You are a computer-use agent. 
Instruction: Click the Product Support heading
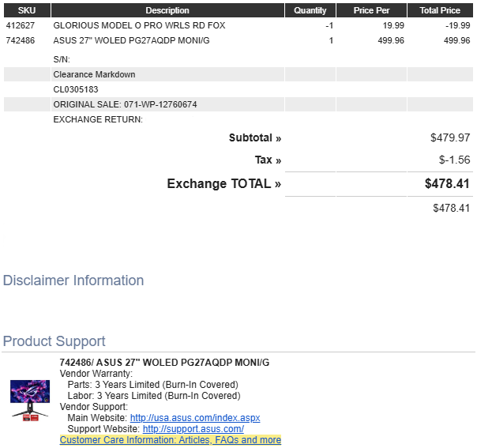54,341
